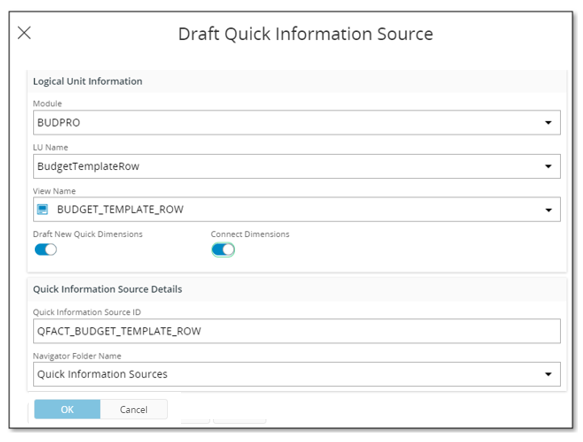
Task: Close the Draft Quick Information Source dialog
Action: [24, 33]
